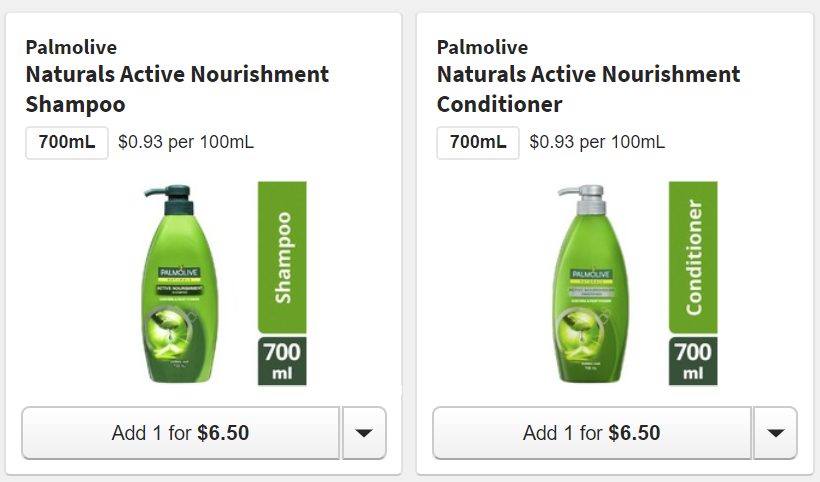The width and height of the screenshot is (820, 482).
Task: Click the shampoo's $0.93 per 100mL unit price
Action: pyautogui.click(x=186, y=142)
